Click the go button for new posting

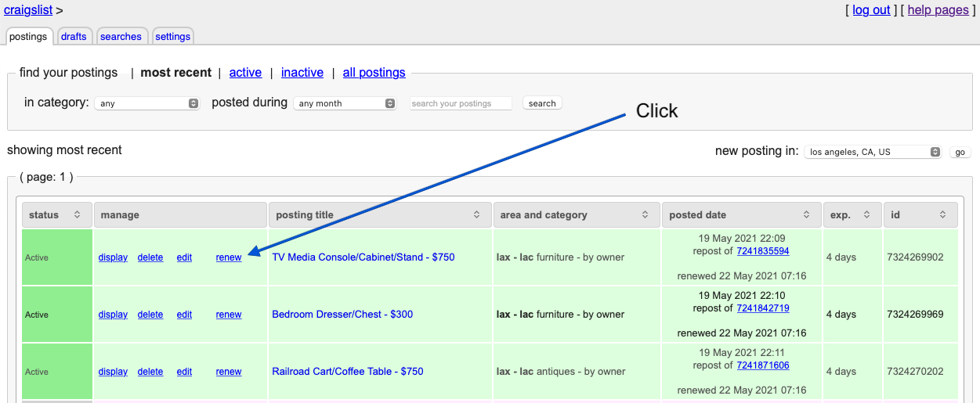click(960, 152)
